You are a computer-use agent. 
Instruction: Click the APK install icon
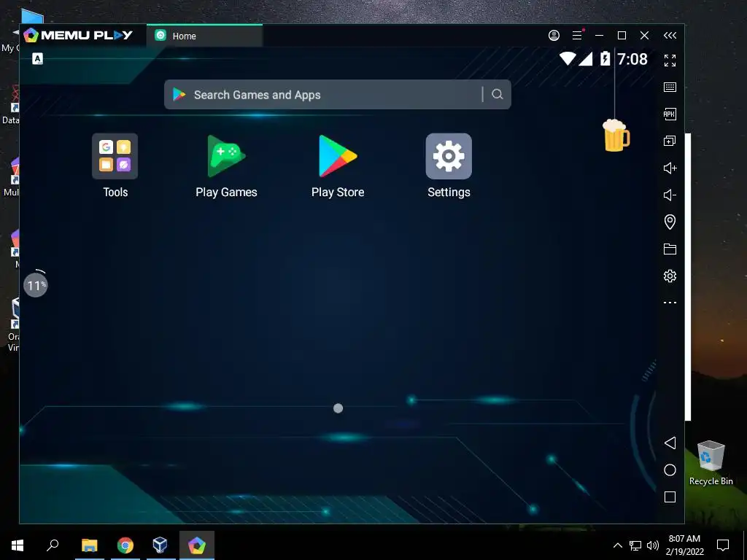670,114
